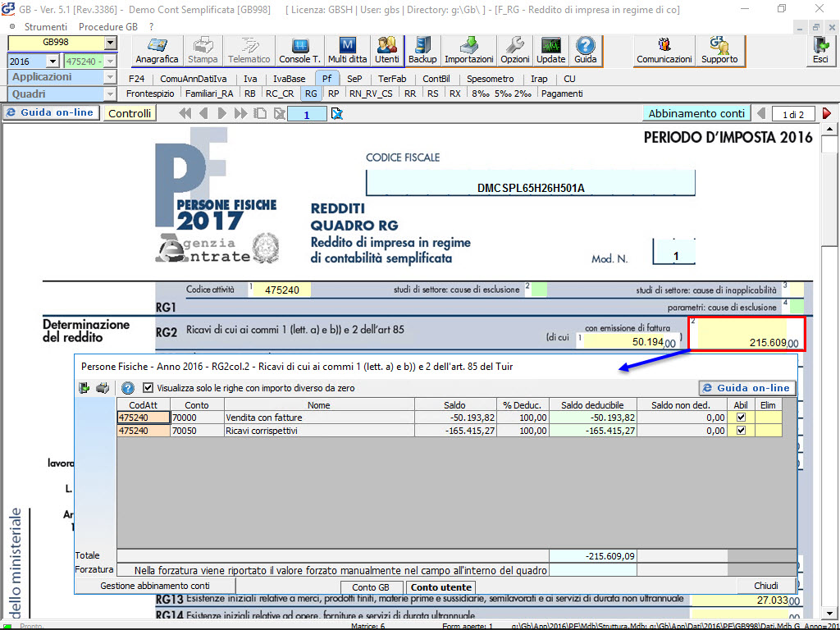Click the add new module page icon
Image resolution: width=840 pixels, height=630 pixels.
point(260,113)
